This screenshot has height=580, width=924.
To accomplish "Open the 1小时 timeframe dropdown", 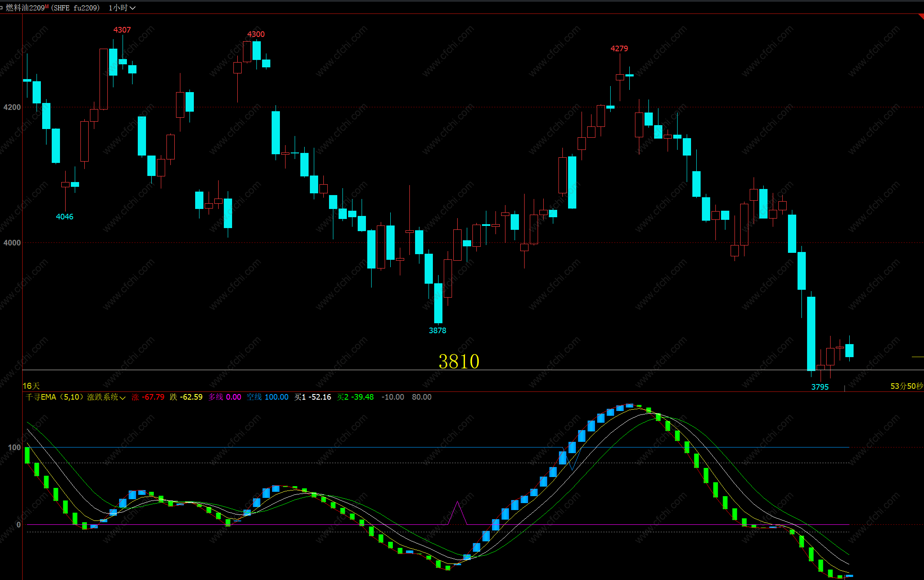I will click(122, 8).
